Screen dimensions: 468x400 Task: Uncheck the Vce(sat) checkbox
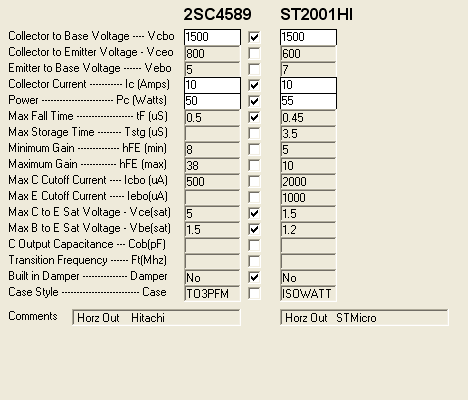point(254,213)
